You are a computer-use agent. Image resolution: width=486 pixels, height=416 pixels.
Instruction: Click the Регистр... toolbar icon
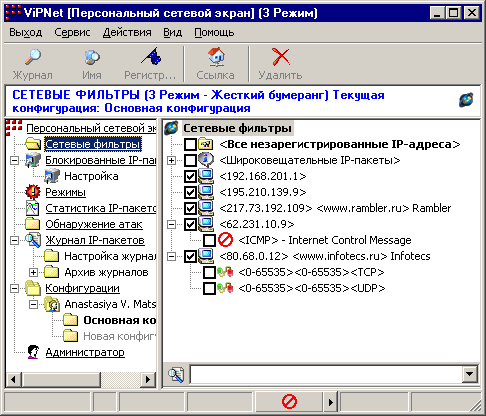point(151,56)
